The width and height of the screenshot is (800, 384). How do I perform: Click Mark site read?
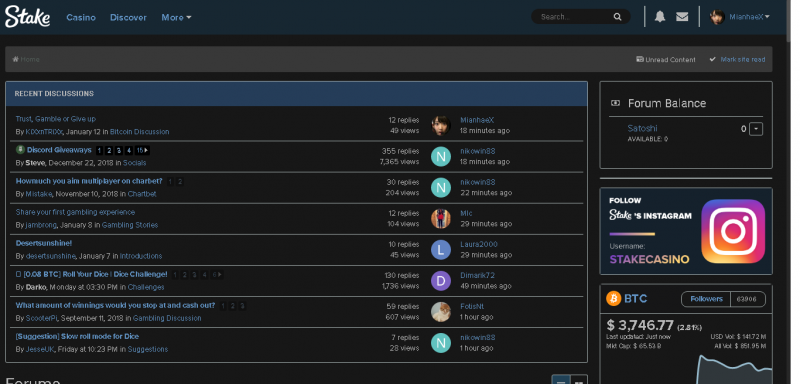pyautogui.click(x=743, y=59)
